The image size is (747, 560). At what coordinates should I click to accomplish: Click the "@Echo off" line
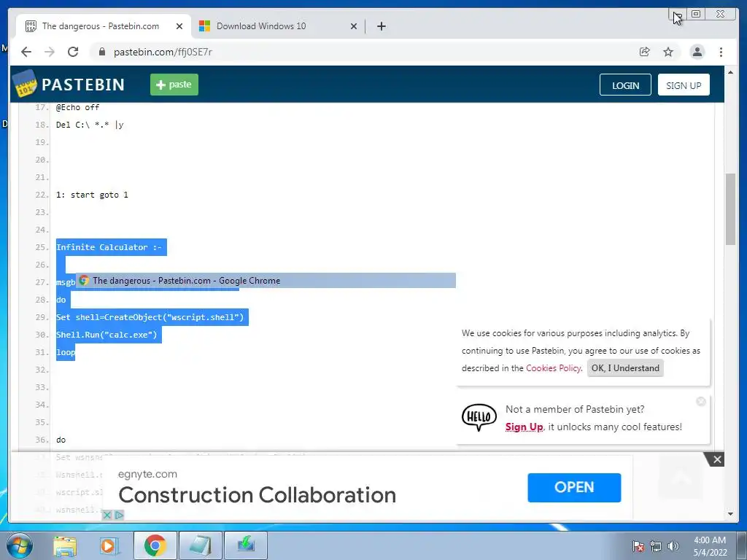tap(77, 107)
